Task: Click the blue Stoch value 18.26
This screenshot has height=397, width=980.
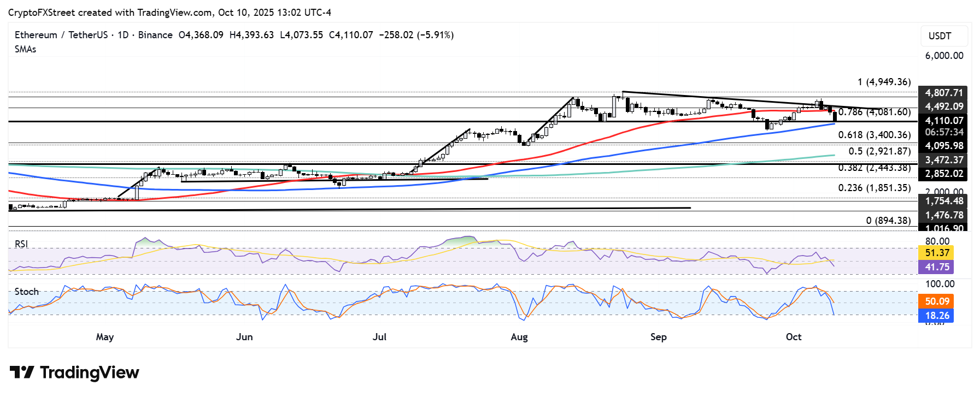Action: 937,316
